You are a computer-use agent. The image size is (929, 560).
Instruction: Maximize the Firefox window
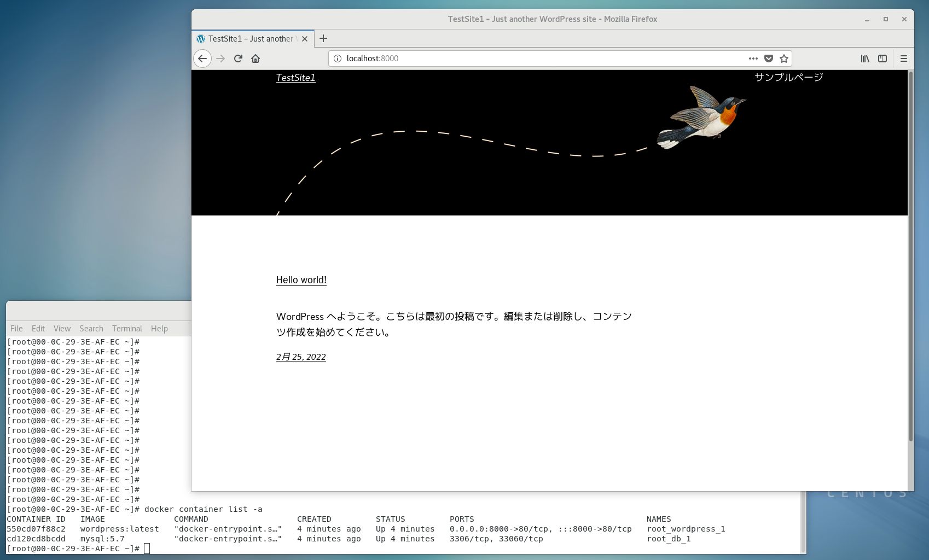pos(886,19)
